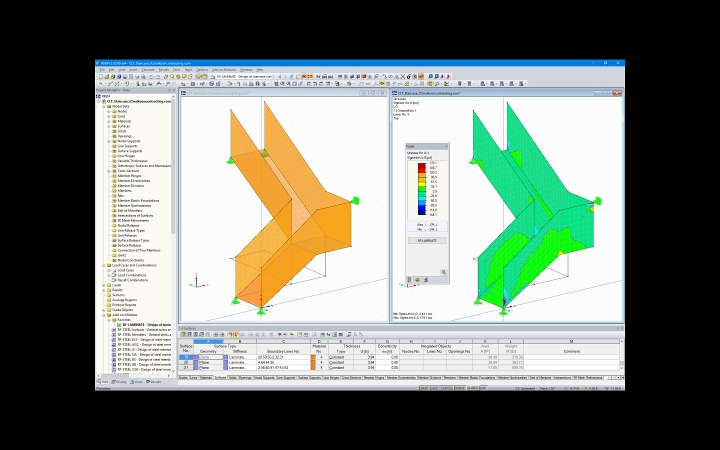Click the magnifier zoom icon in Panel
The width and height of the screenshot is (720, 450).
click(443, 272)
